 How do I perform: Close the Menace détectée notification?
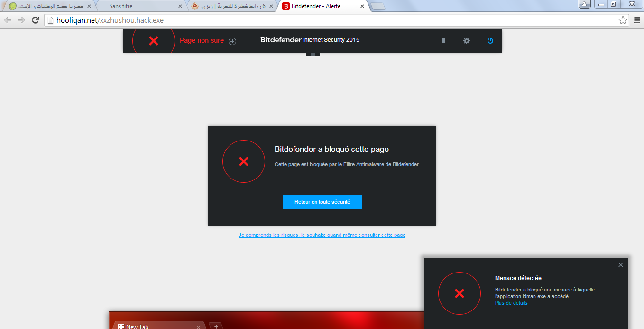pyautogui.click(x=621, y=265)
